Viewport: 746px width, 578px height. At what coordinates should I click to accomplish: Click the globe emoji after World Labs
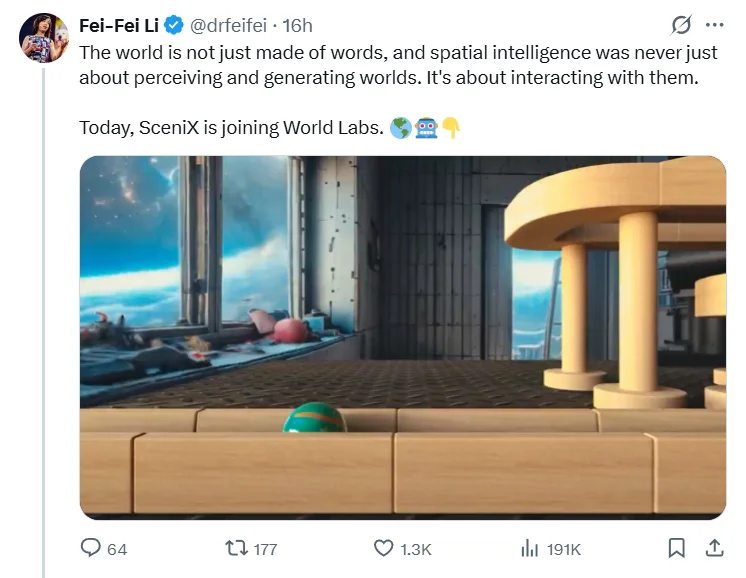point(401,128)
